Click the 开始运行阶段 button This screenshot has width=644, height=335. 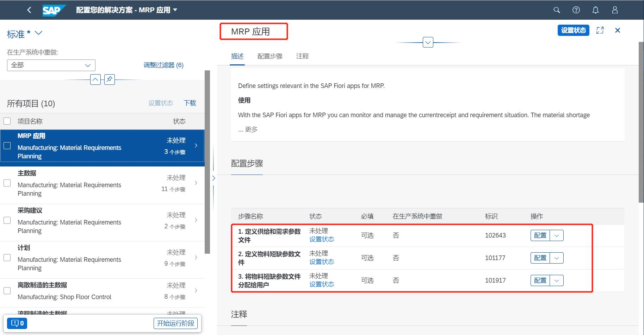click(175, 323)
